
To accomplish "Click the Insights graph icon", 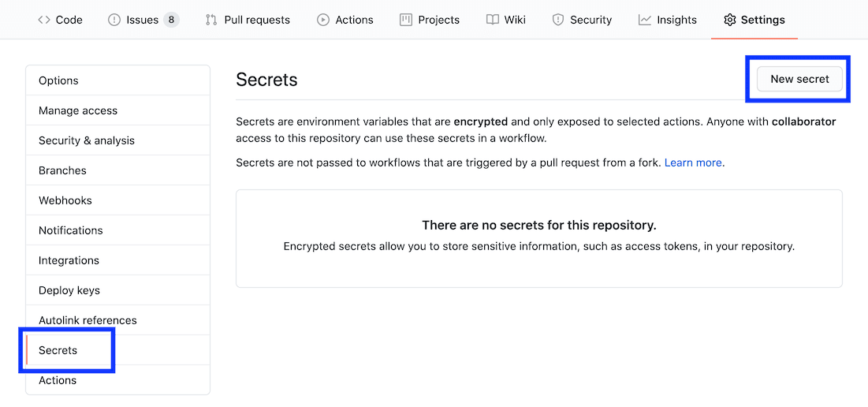I will 645,20.
